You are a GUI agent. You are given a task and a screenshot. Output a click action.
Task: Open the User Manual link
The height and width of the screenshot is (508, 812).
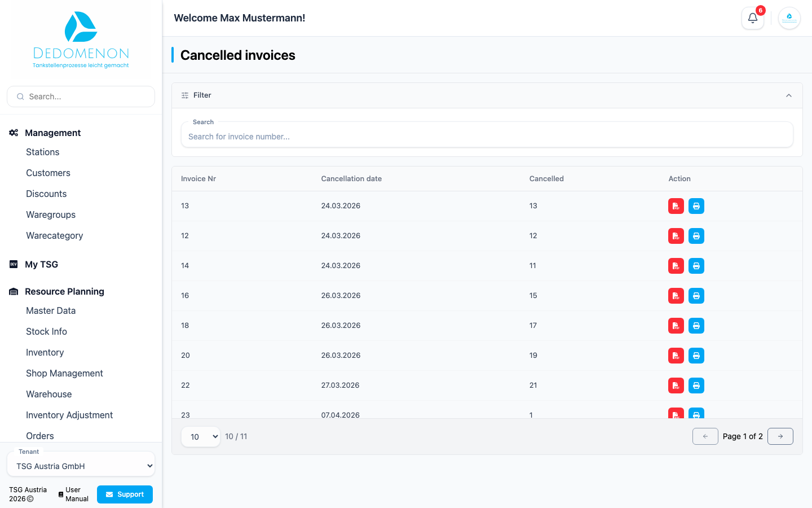pyautogui.click(x=73, y=494)
